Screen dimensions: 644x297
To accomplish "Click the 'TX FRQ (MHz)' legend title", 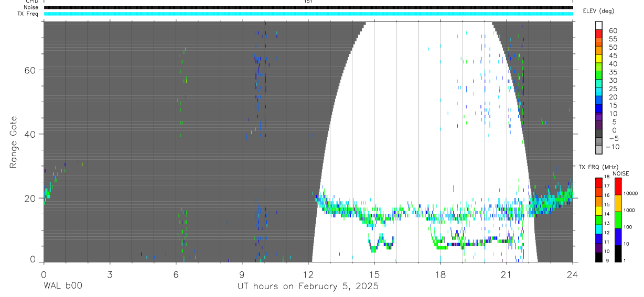I will [598, 167].
